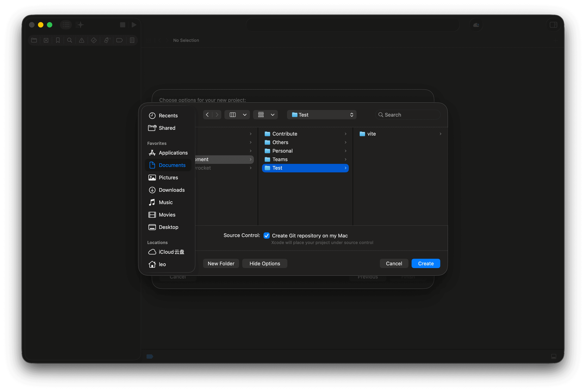Click the Hide Options button
The width and height of the screenshot is (586, 392).
coord(265,264)
